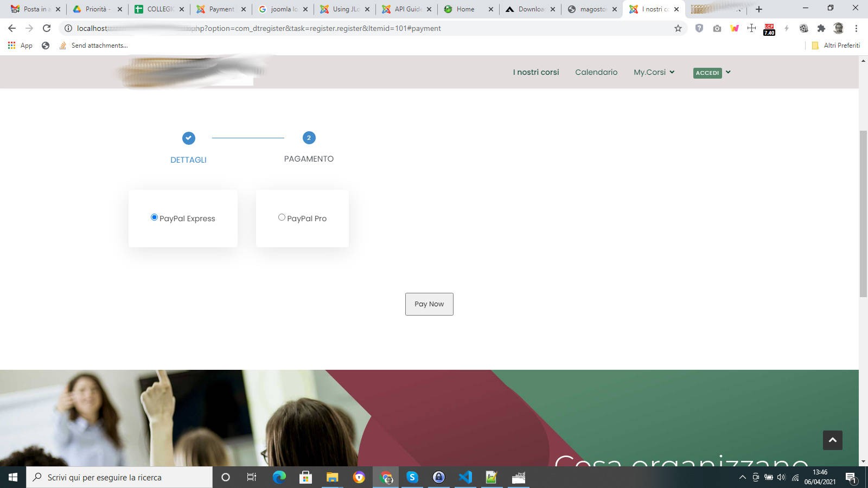Open the Windows Start menu

13,477
